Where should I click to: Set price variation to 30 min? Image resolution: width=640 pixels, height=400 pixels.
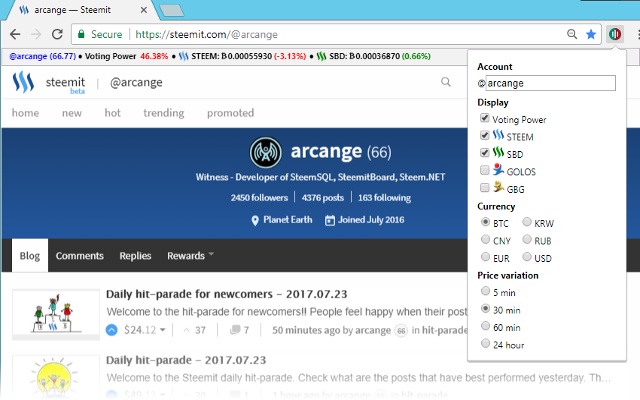point(485,309)
